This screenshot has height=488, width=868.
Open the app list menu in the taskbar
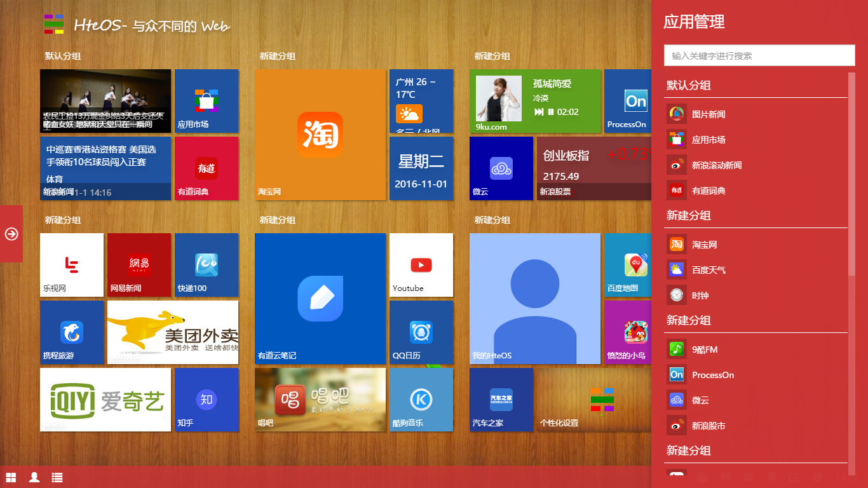[x=57, y=477]
